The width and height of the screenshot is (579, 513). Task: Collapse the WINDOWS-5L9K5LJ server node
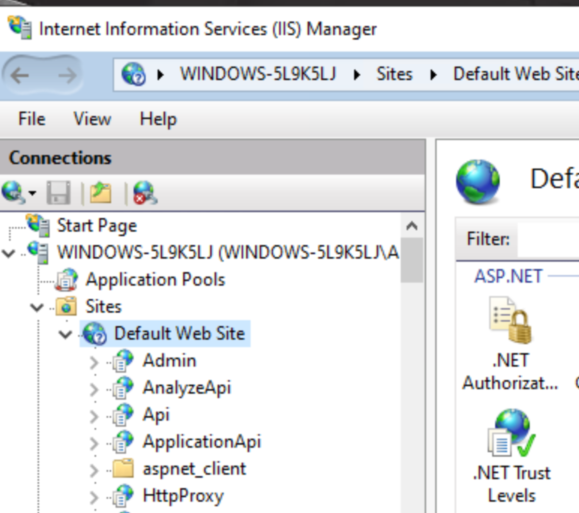[x=8, y=253]
